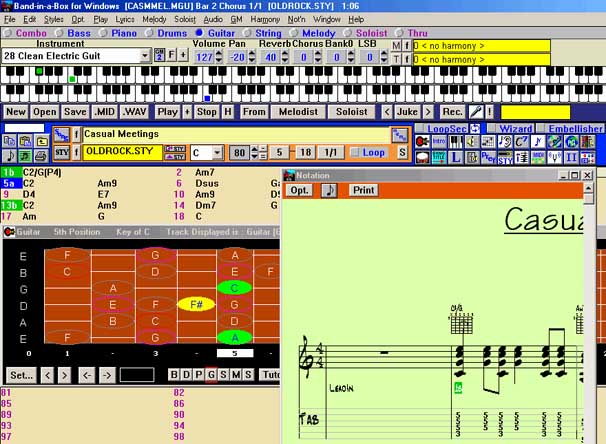606x444 pixels.
Task: Select the Bass radio button
Action: click(59, 33)
